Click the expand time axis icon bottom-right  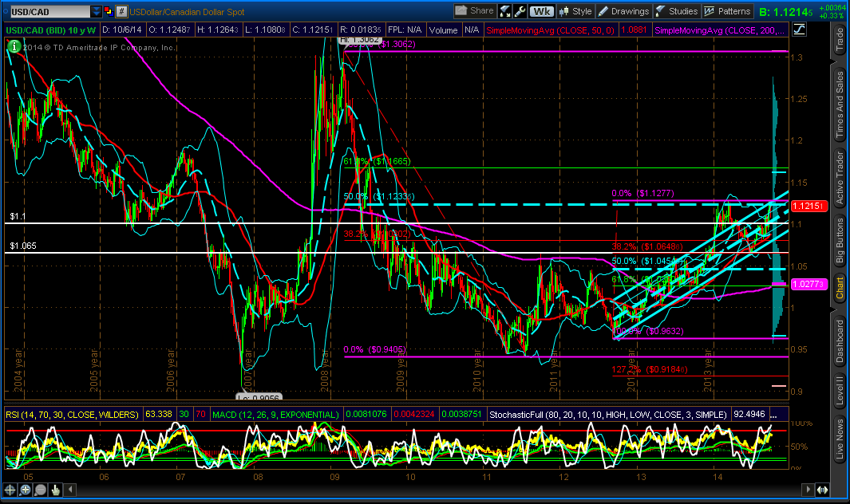[x=822, y=490]
